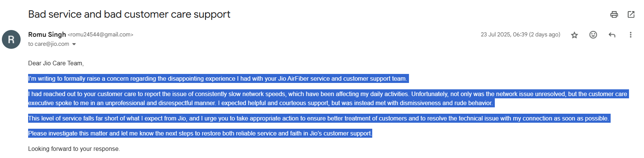Click sender name Romu Singh

pyautogui.click(x=47, y=35)
